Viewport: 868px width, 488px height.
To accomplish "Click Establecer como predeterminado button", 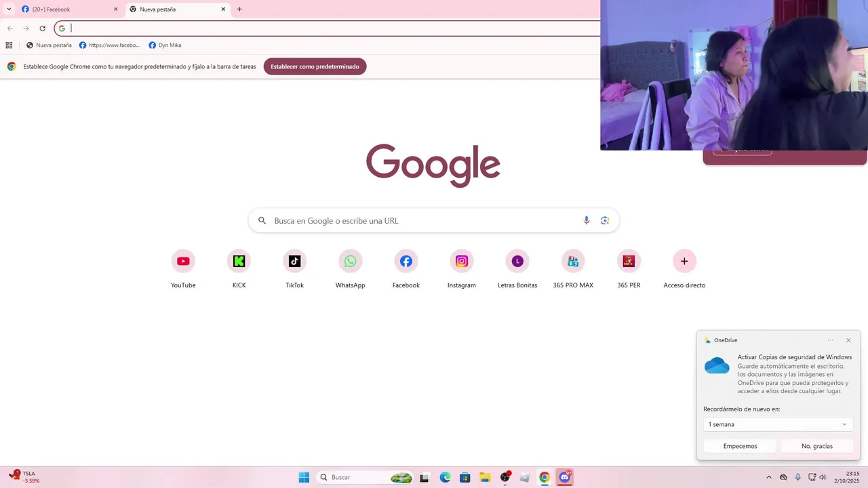I will (315, 66).
